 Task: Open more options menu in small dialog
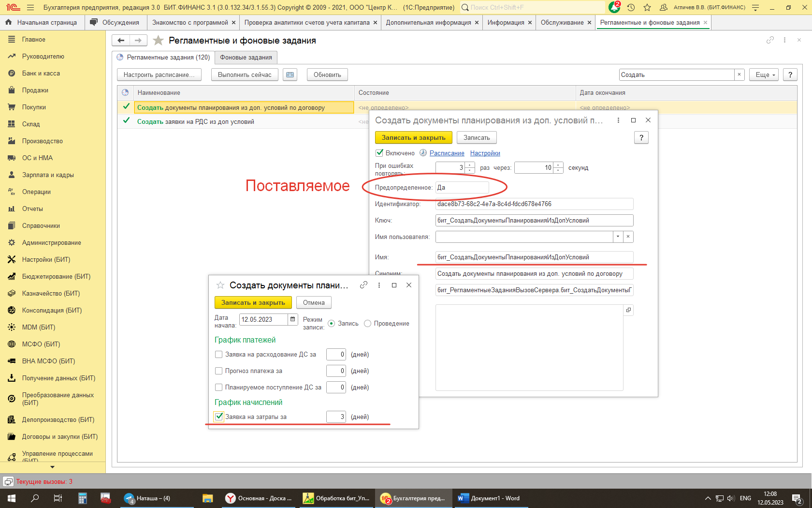[379, 285]
